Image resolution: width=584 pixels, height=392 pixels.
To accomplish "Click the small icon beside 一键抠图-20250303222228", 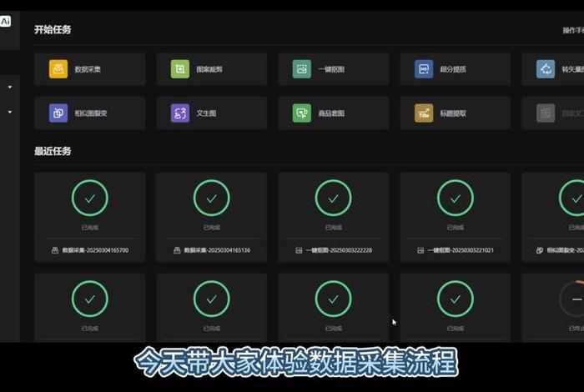I will tap(299, 250).
